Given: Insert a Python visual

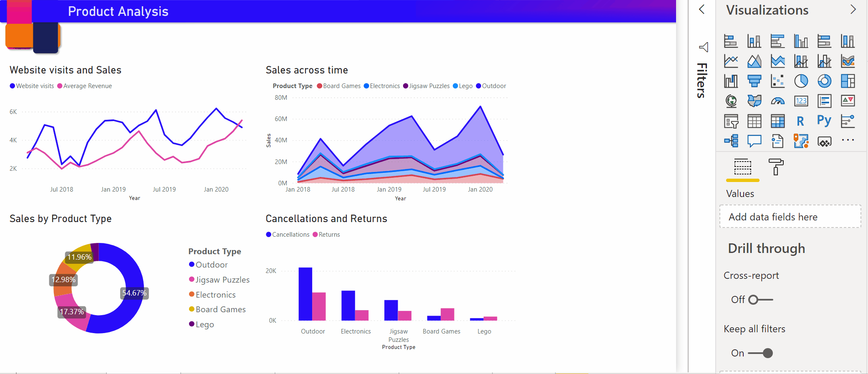Looking at the screenshot, I should [x=824, y=121].
